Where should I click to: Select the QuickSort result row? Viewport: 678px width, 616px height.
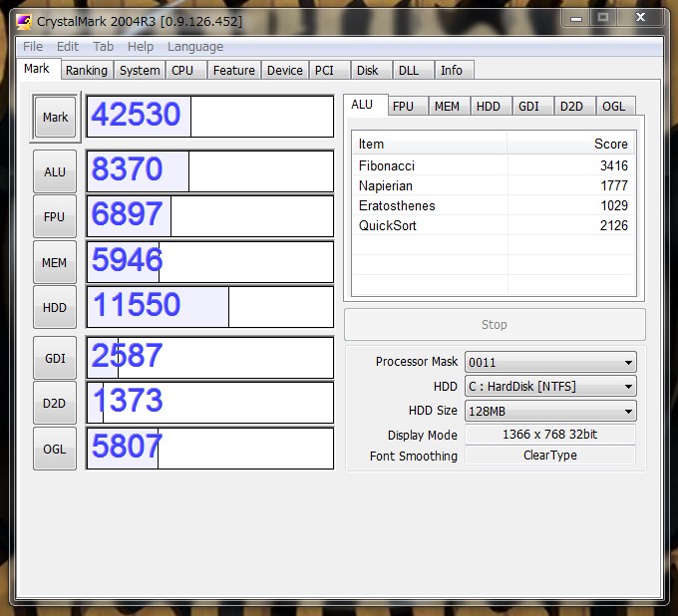click(x=494, y=225)
